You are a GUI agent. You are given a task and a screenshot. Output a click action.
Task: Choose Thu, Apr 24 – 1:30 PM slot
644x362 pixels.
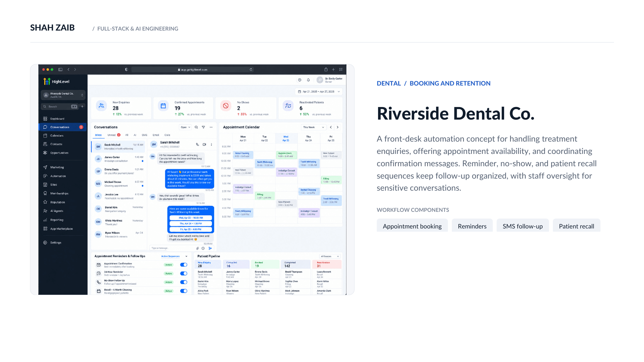tap(191, 224)
